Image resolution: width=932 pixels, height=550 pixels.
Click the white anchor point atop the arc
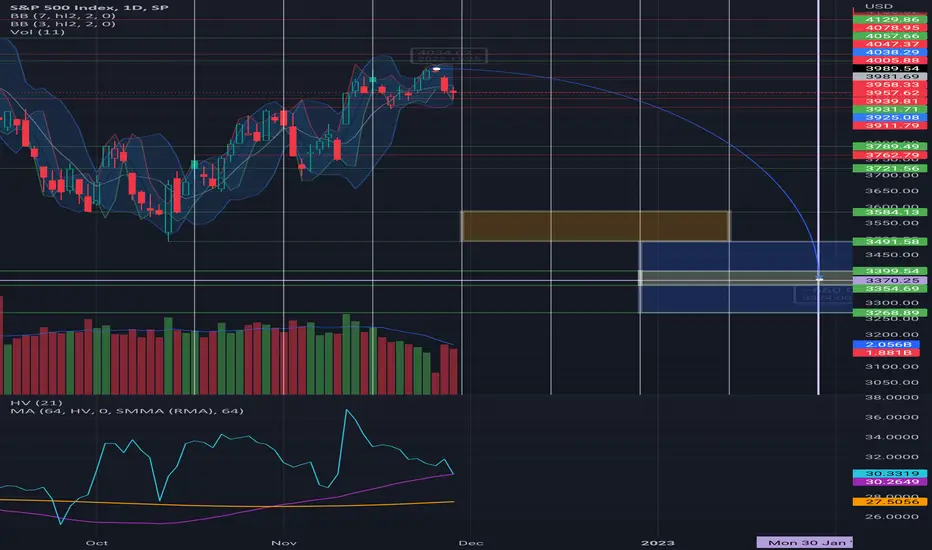tap(436, 69)
